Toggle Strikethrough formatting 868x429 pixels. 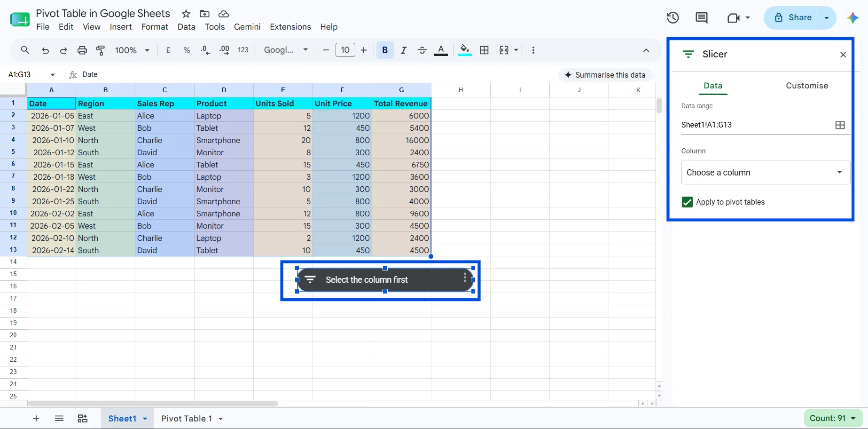coord(422,50)
